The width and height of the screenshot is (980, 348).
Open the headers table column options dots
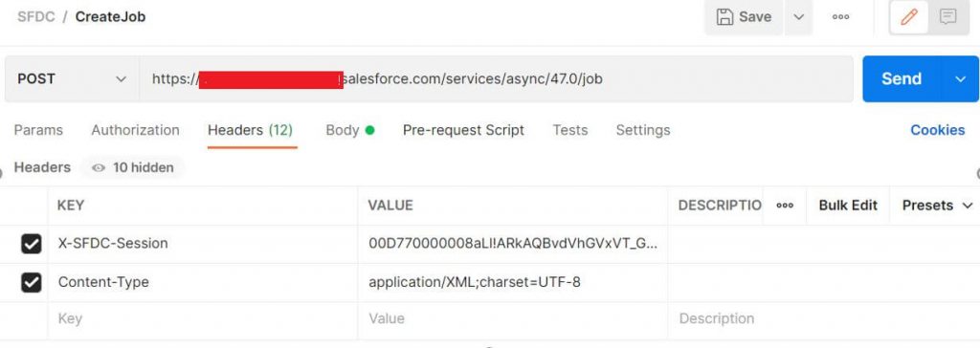coord(785,206)
